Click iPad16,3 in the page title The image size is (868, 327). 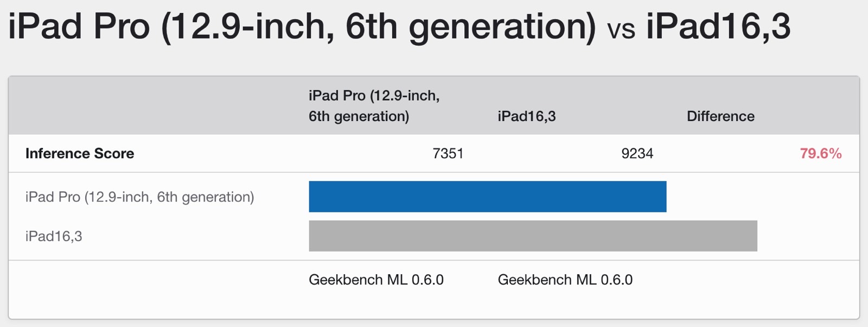click(718, 26)
